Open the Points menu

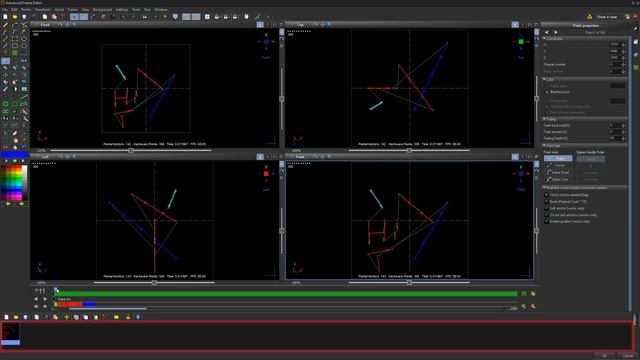pos(26,9)
